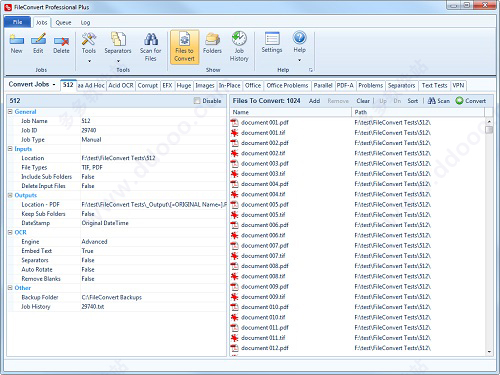This screenshot has width=500, height=375.
Task: Select the PDF icon of document001.pdf
Action: [x=235, y=123]
